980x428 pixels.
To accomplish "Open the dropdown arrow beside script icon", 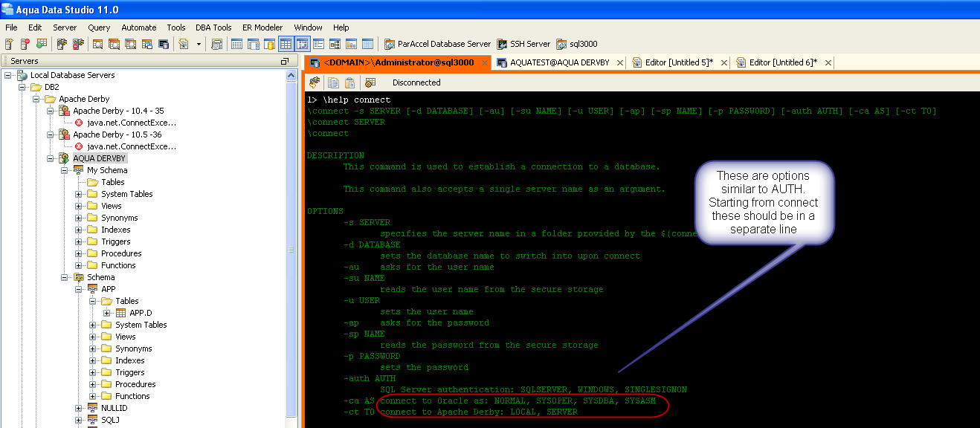I will point(199,44).
